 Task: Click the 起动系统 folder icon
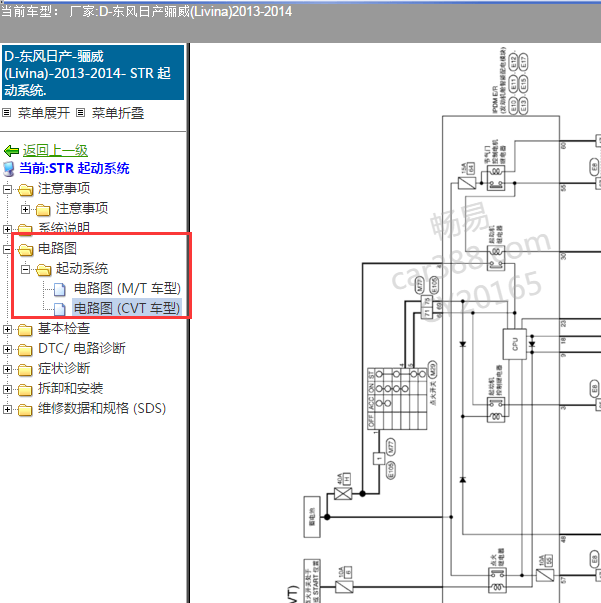point(43,269)
